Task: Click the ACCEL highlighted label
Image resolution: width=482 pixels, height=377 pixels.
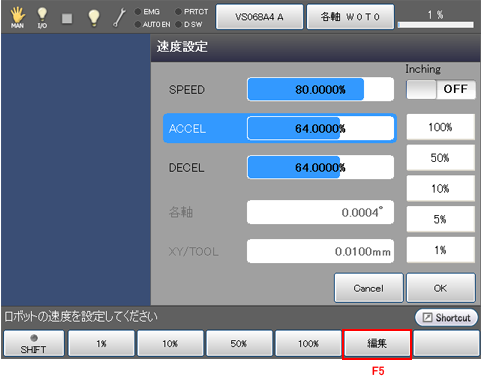Action: pos(187,129)
